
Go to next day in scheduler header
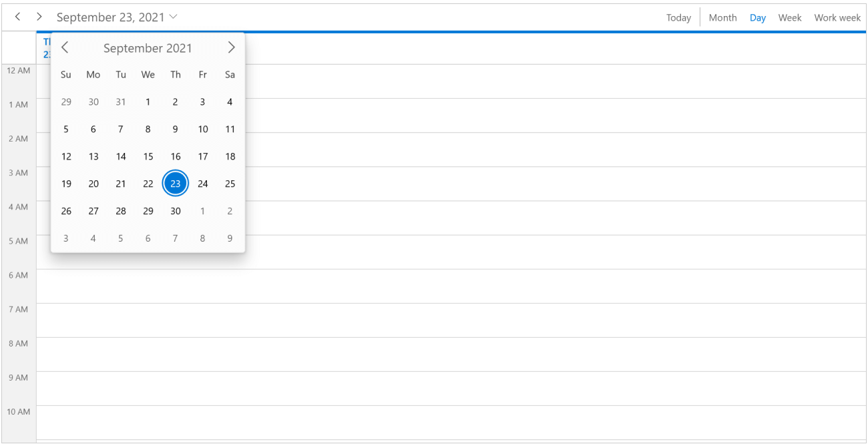pos(39,17)
